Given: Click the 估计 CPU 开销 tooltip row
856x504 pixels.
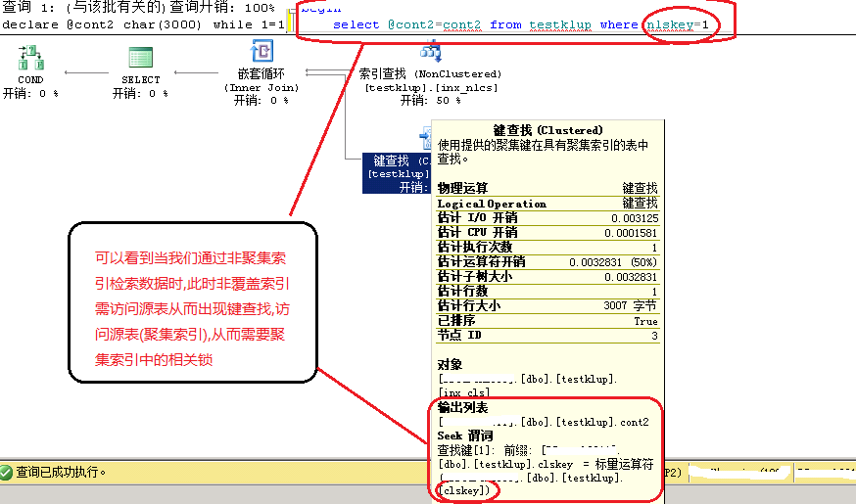Looking at the screenshot, I should 547,232.
